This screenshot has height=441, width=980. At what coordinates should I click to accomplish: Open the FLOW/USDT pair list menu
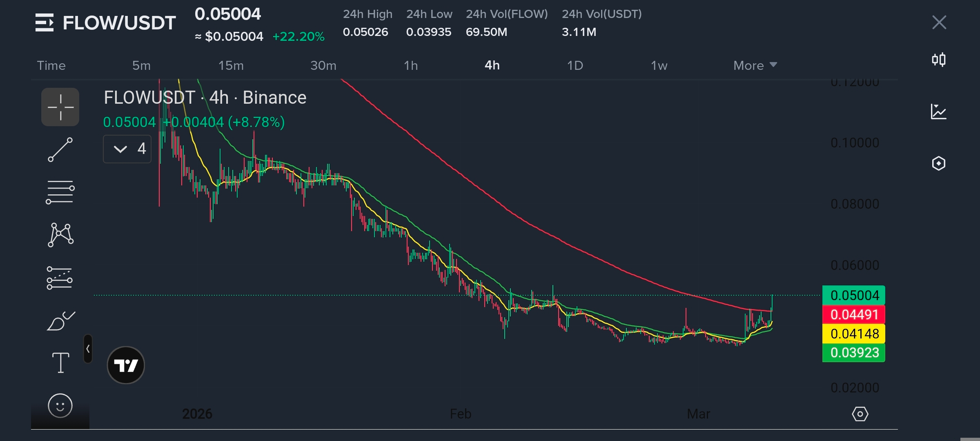[x=44, y=22]
